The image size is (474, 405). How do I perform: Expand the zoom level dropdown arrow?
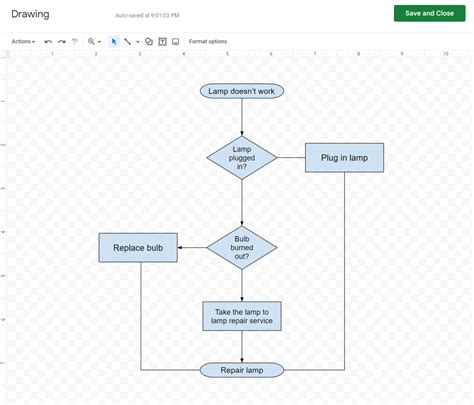point(99,42)
